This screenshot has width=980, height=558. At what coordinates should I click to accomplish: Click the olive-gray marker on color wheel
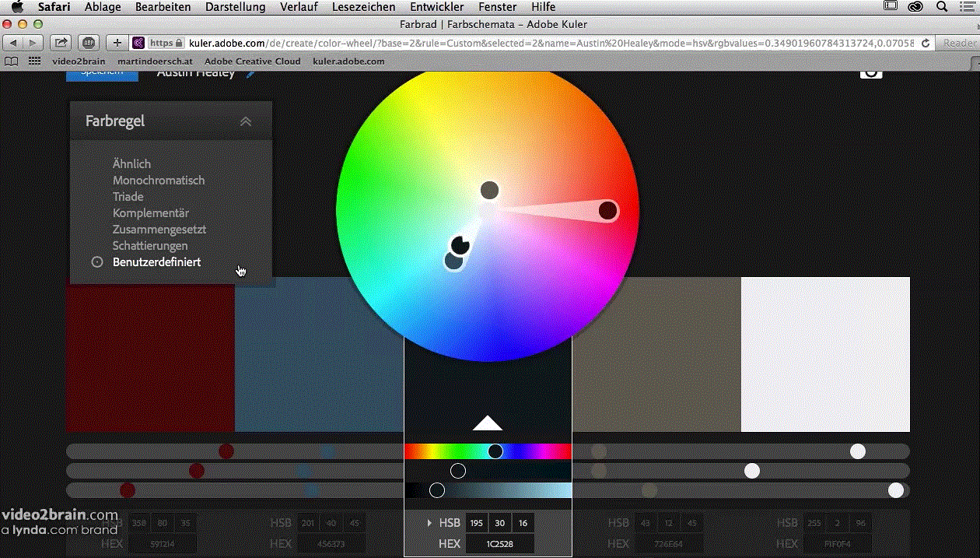coord(489,190)
